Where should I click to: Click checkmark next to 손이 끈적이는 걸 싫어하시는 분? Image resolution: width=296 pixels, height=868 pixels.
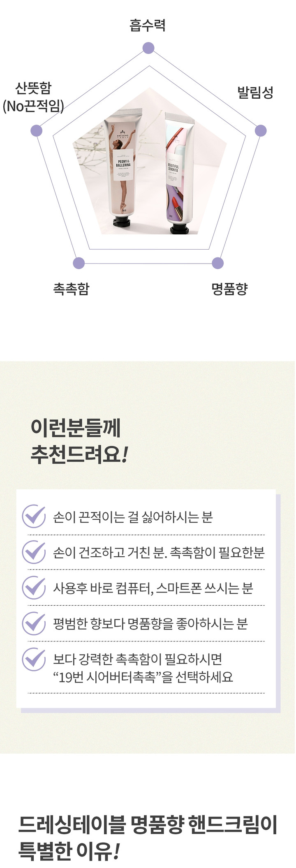point(34,516)
